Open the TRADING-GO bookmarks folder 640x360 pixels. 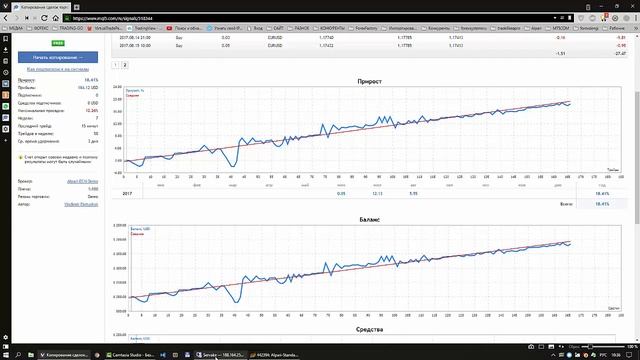click(x=68, y=28)
